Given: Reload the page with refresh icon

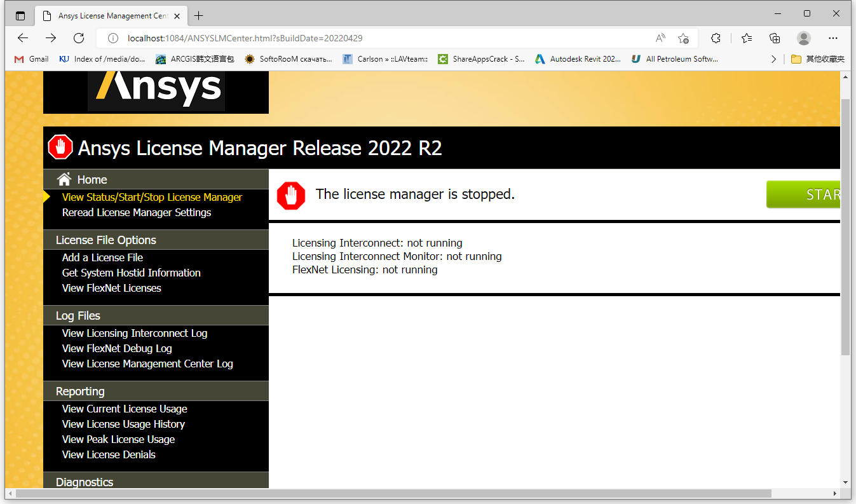Looking at the screenshot, I should coord(79,38).
